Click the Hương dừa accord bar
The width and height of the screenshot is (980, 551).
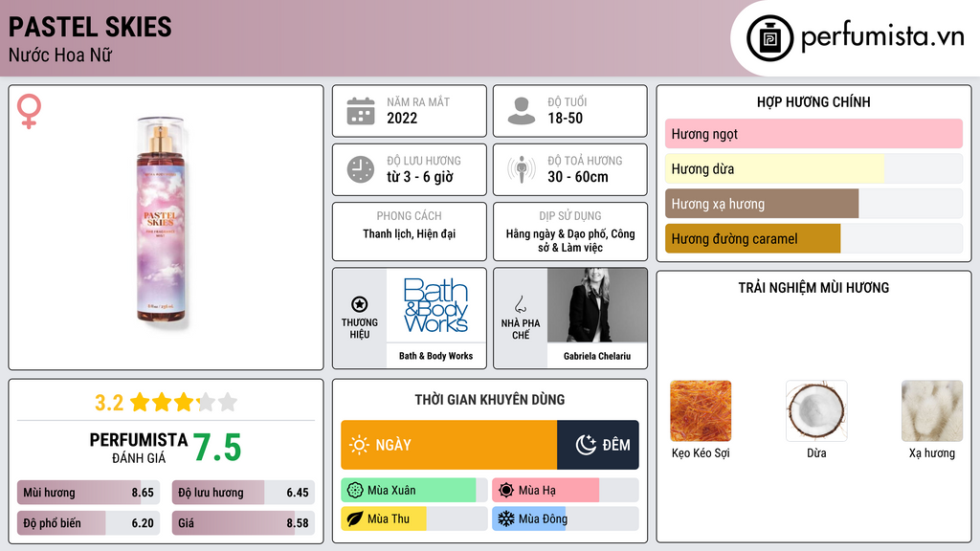(813, 168)
